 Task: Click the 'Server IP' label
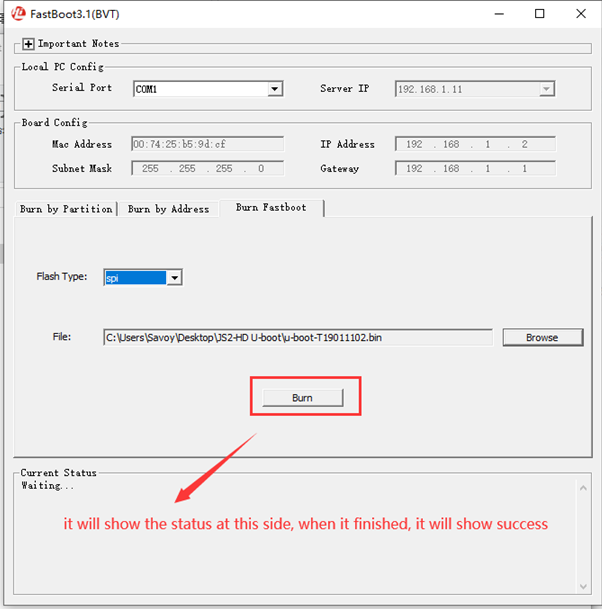tap(344, 89)
